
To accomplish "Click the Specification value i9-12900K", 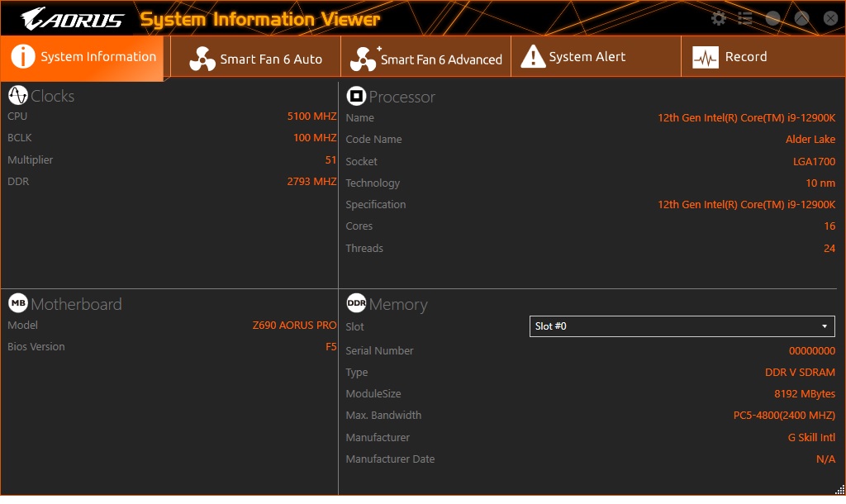I will [747, 205].
